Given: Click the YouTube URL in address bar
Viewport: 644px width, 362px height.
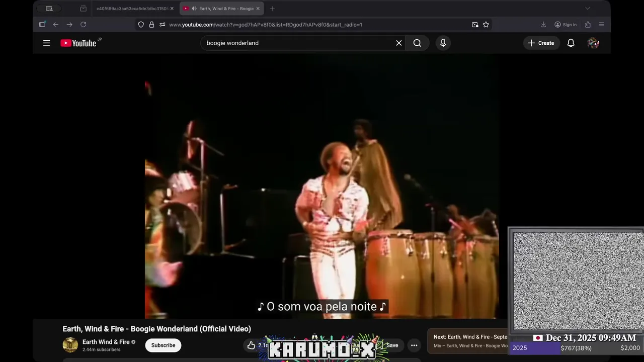Looking at the screenshot, I should (266, 25).
